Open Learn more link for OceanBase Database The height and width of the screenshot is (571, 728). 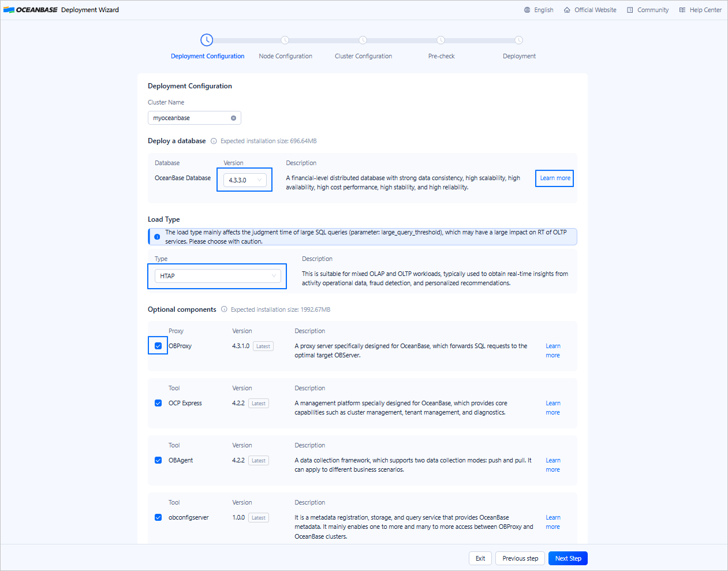click(555, 178)
